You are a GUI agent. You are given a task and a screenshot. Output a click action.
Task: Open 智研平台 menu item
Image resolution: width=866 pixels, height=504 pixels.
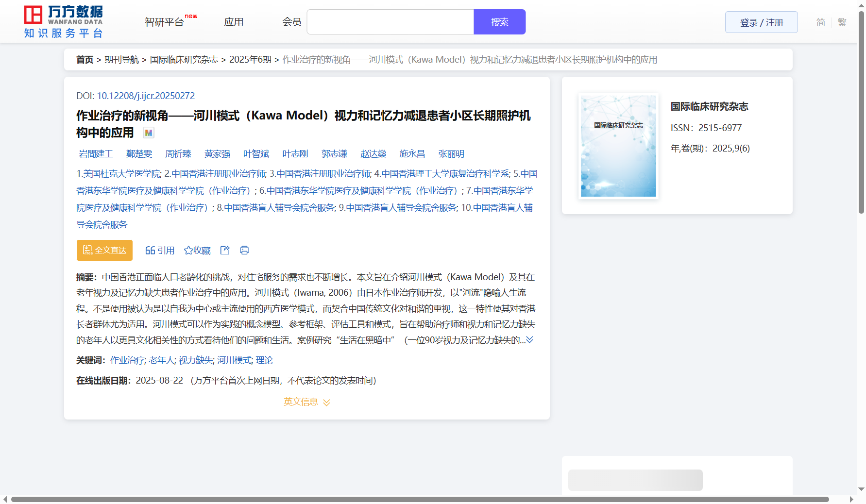tap(165, 22)
